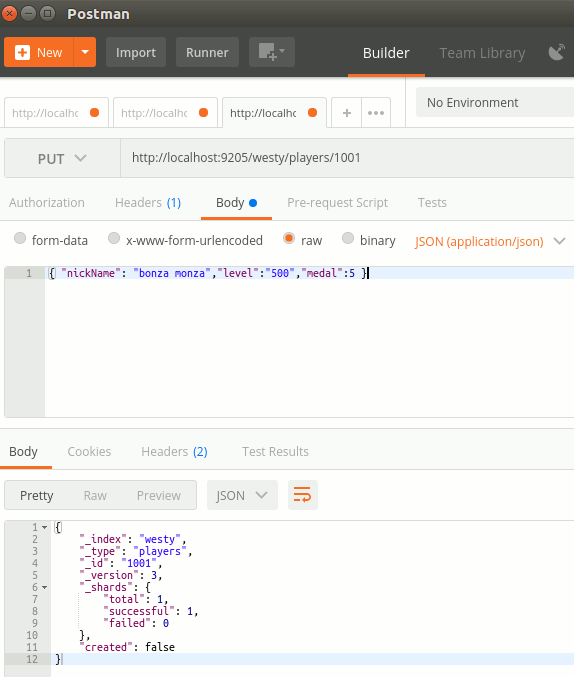The image size is (574, 677).
Task: Open the request Body tab
Action: click(x=236, y=202)
